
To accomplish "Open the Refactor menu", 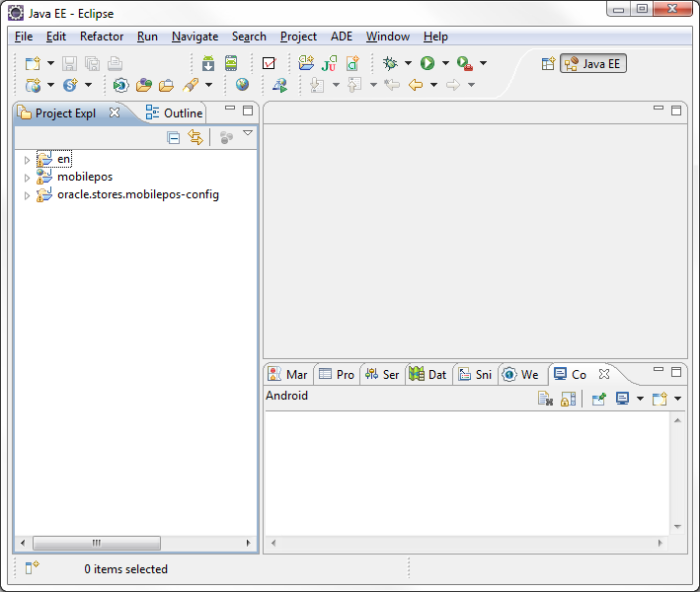I will [x=102, y=37].
